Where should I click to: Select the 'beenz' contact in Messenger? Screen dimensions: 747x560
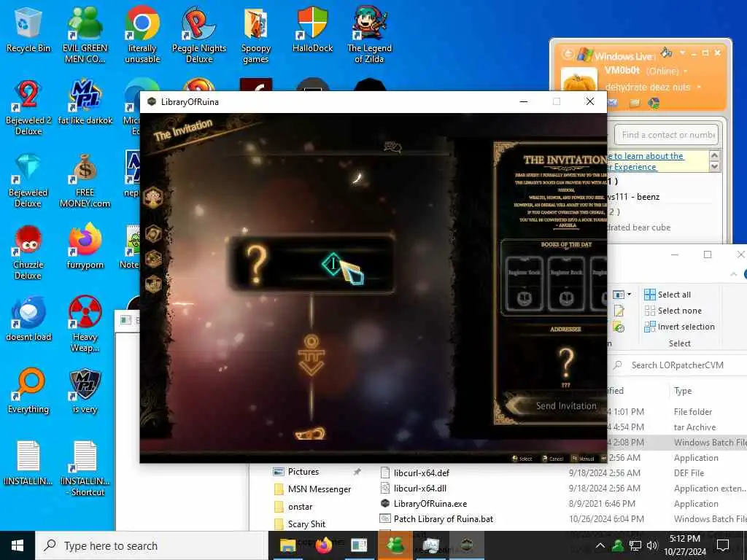click(x=634, y=197)
